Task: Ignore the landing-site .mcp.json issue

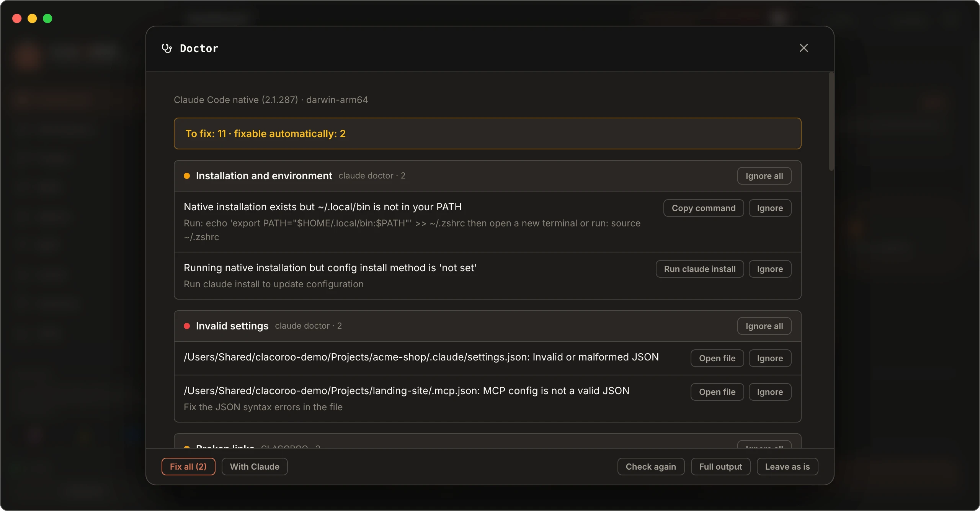Action: click(770, 392)
